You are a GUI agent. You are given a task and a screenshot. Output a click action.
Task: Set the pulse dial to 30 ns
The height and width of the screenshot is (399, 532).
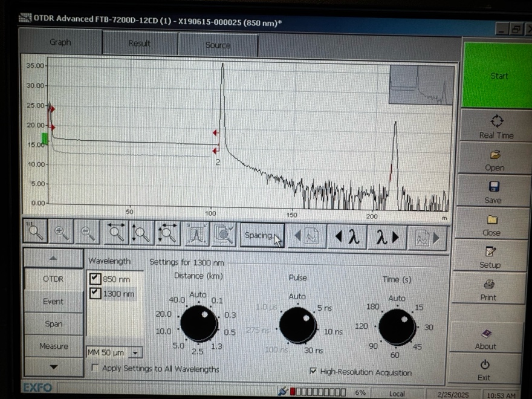pos(314,350)
